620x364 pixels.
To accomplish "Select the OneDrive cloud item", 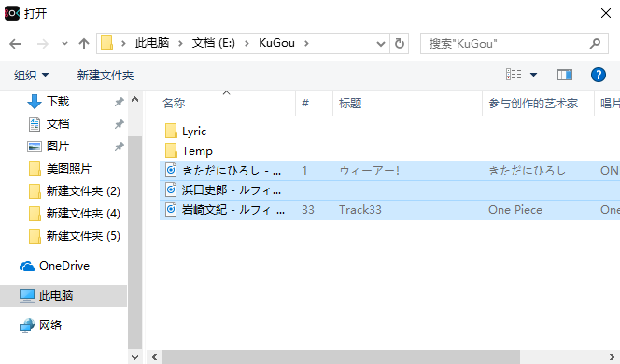I will 54,266.
